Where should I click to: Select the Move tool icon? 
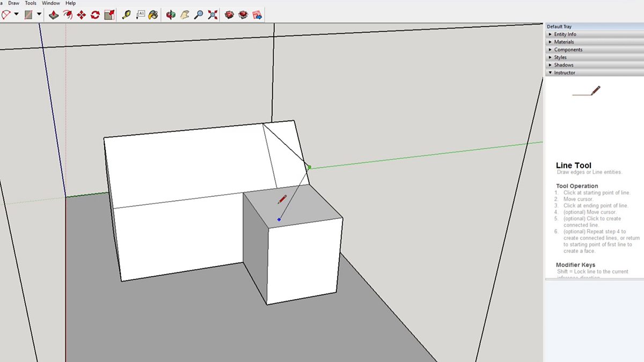coord(82,15)
